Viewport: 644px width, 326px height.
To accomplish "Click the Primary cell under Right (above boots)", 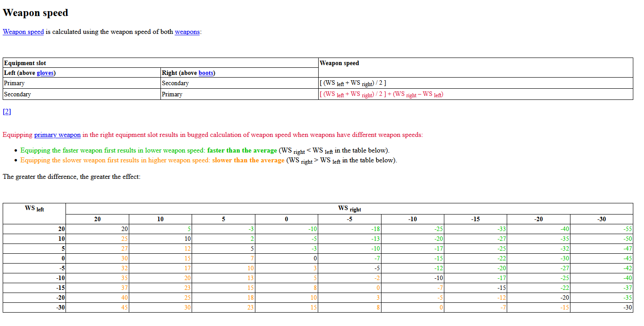I will pos(240,94).
